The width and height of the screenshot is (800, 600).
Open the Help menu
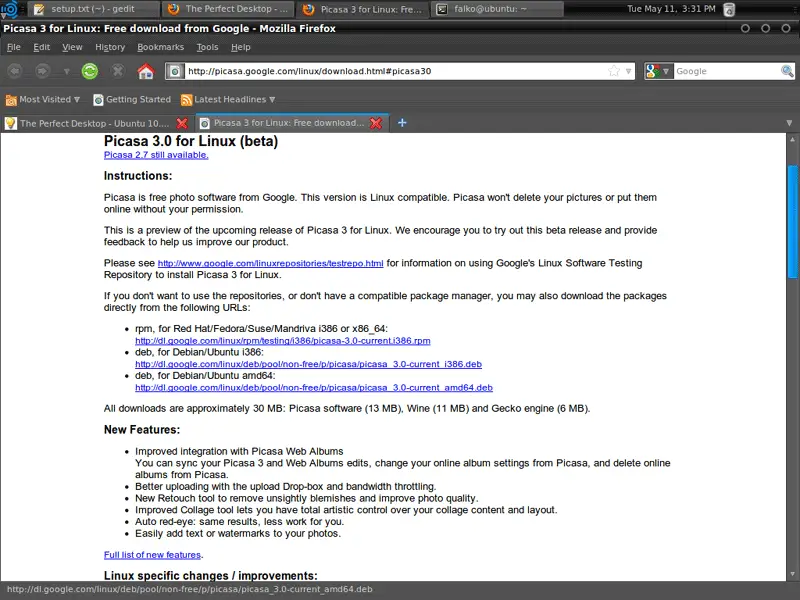[240, 47]
